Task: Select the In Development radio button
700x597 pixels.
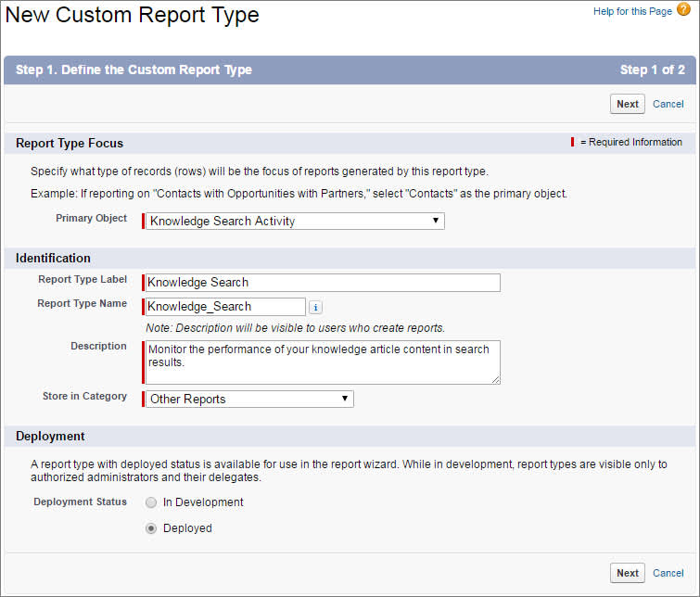Action: pos(151,502)
